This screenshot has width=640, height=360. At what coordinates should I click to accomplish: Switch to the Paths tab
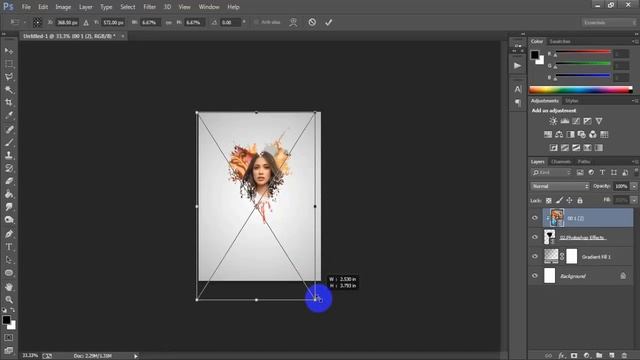coord(584,162)
